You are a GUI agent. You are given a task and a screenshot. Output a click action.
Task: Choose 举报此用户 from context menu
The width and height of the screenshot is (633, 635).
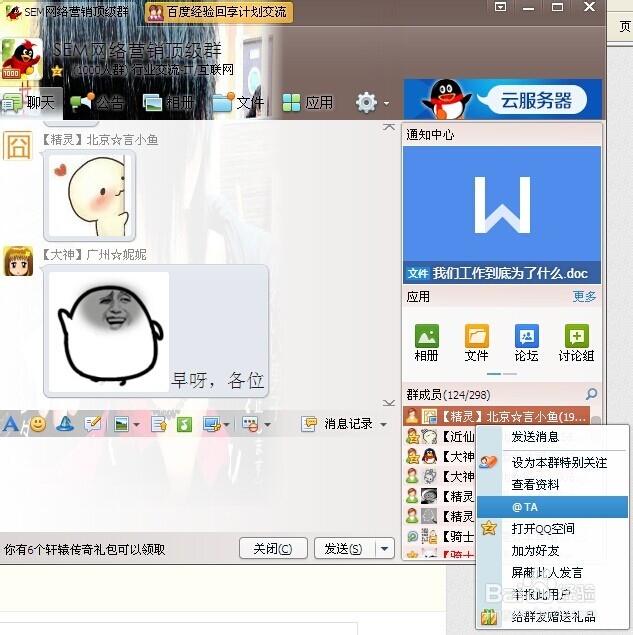point(553,595)
